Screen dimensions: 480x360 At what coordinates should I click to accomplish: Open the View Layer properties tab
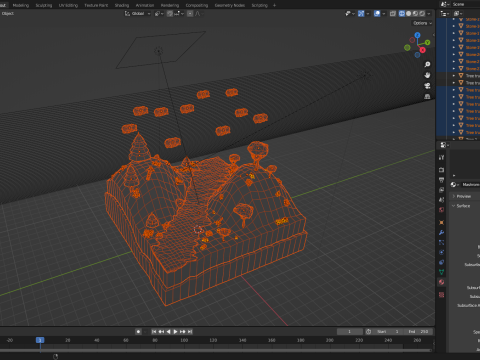click(x=441, y=190)
